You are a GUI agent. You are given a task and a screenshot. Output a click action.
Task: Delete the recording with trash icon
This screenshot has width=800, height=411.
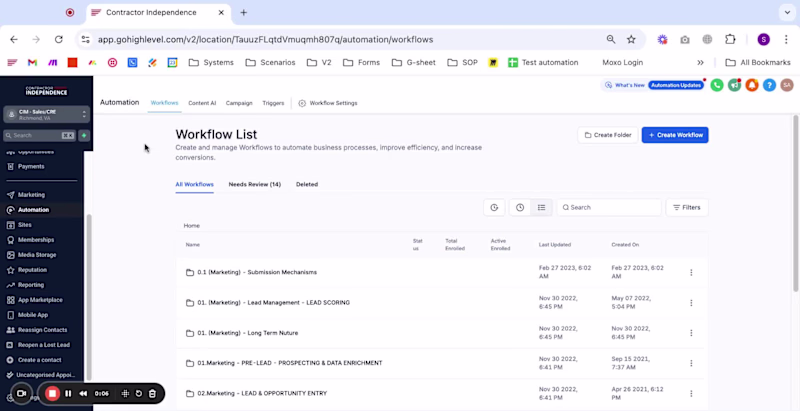152,394
